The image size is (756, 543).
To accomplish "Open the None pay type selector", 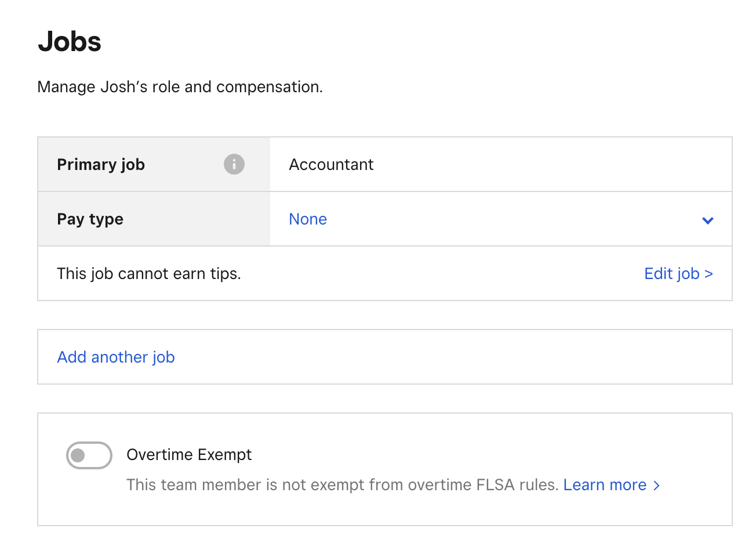I will [308, 219].
